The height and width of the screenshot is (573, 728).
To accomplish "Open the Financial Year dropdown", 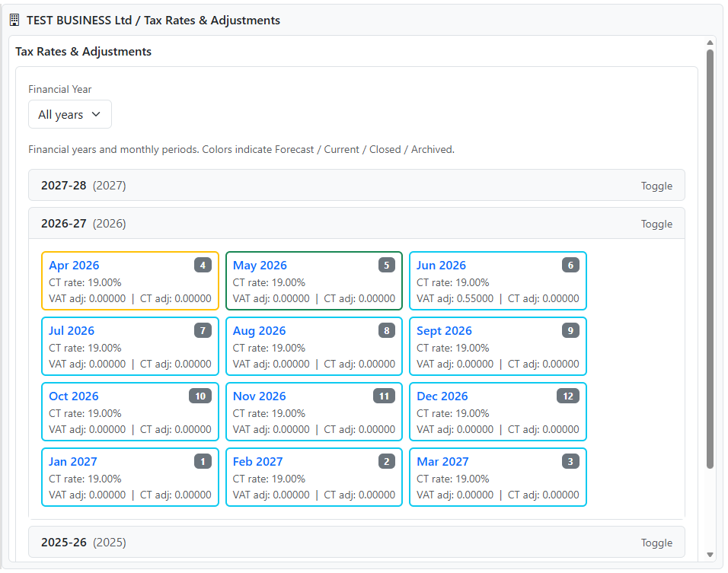I will (x=70, y=115).
